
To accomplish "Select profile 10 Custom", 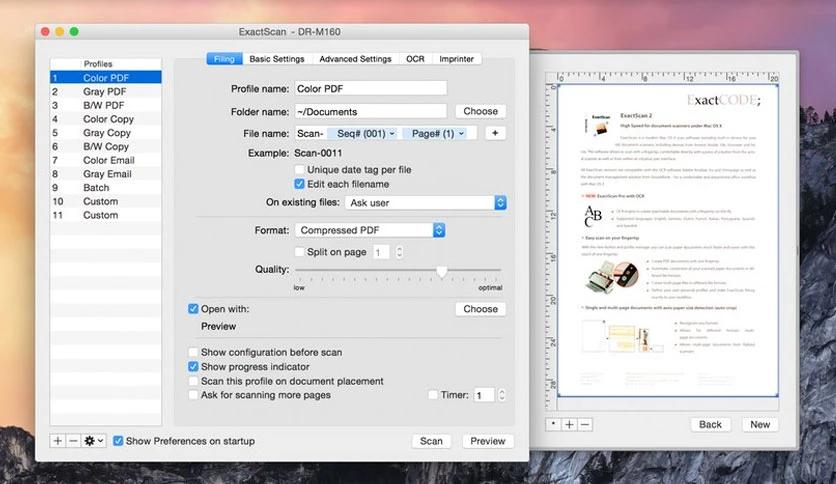I will 106,201.
